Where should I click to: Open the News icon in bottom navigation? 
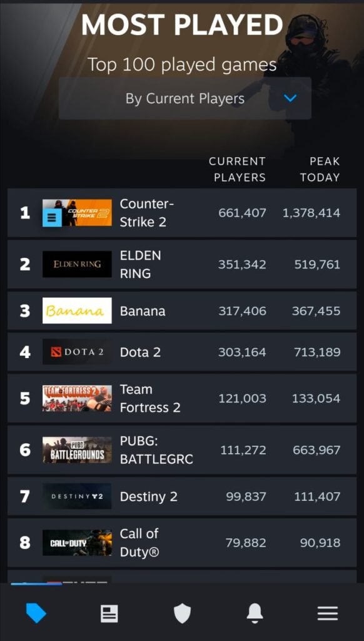(109, 613)
